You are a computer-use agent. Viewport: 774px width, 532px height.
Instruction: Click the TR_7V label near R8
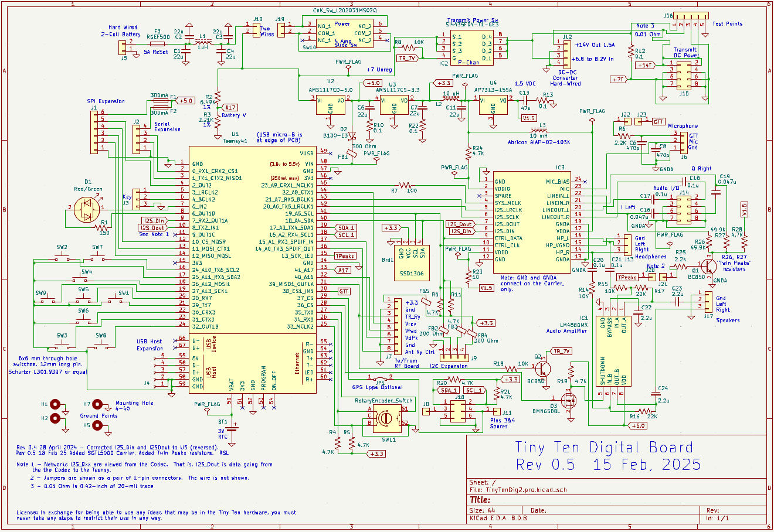pyautogui.click(x=408, y=58)
